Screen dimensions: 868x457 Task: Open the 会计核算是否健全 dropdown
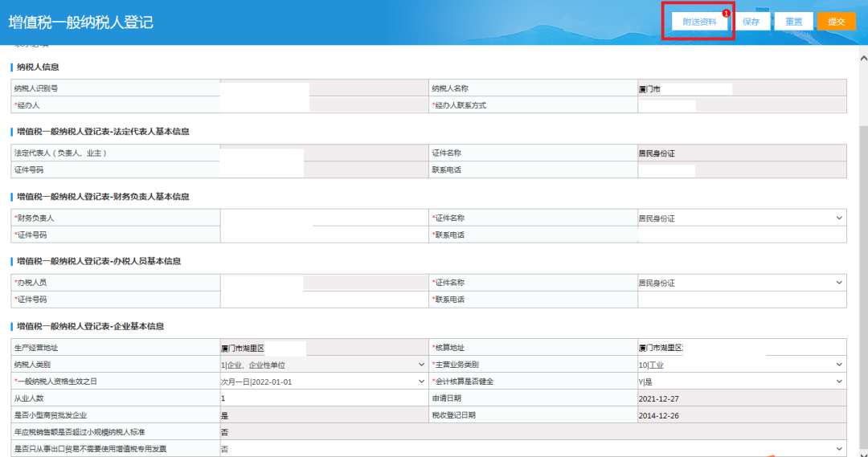(742, 382)
